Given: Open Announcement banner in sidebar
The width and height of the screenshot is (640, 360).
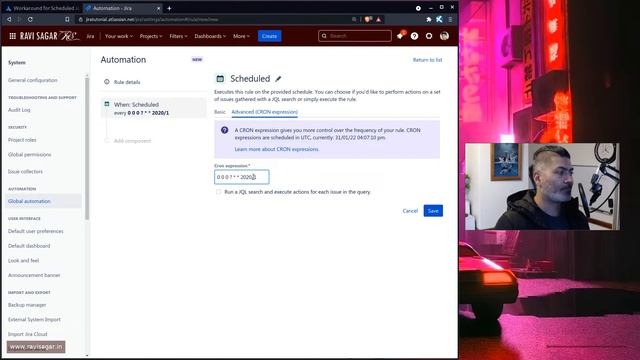Looking at the screenshot, I should (34, 275).
